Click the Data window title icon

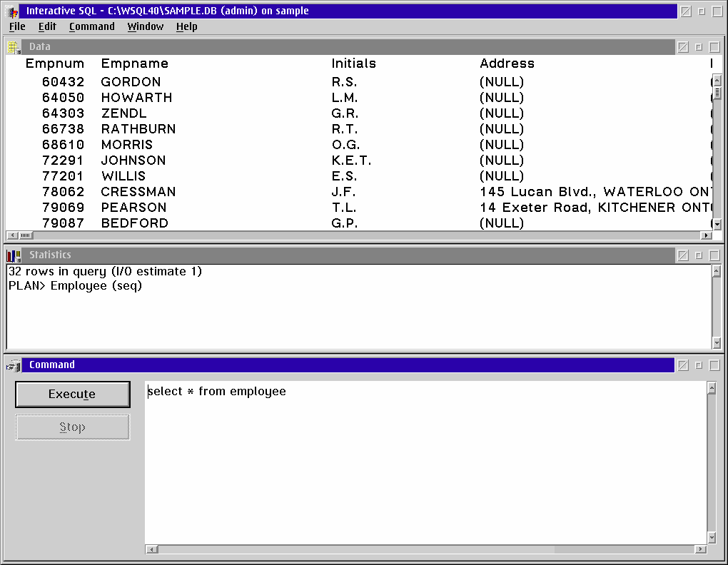[14, 47]
